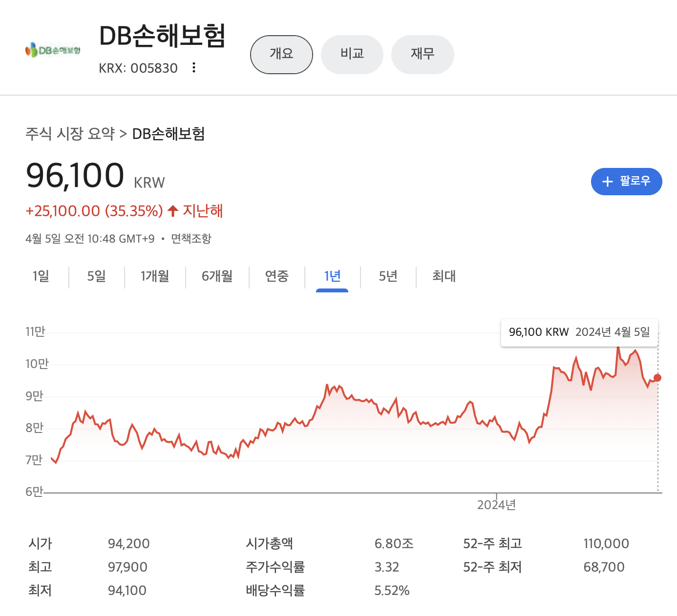Click the 시가 value 94,200
The height and width of the screenshot is (616, 677).
pyautogui.click(x=129, y=543)
